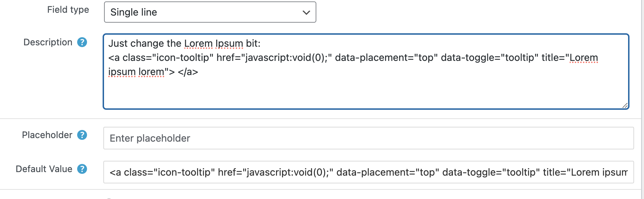Click the Placeholder label text
Screen dimensions: 644x199
tap(47, 135)
